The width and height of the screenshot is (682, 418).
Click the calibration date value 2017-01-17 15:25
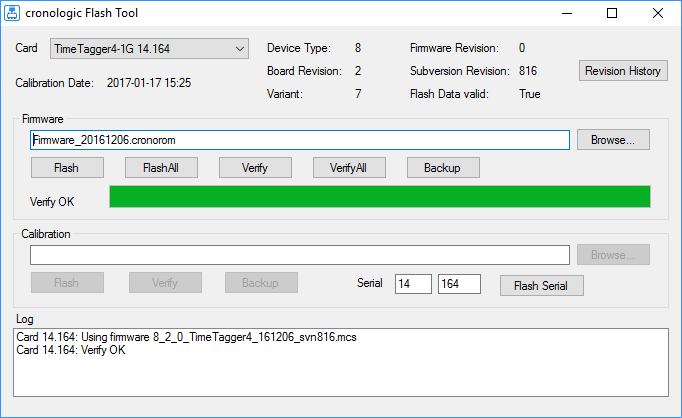(x=149, y=83)
